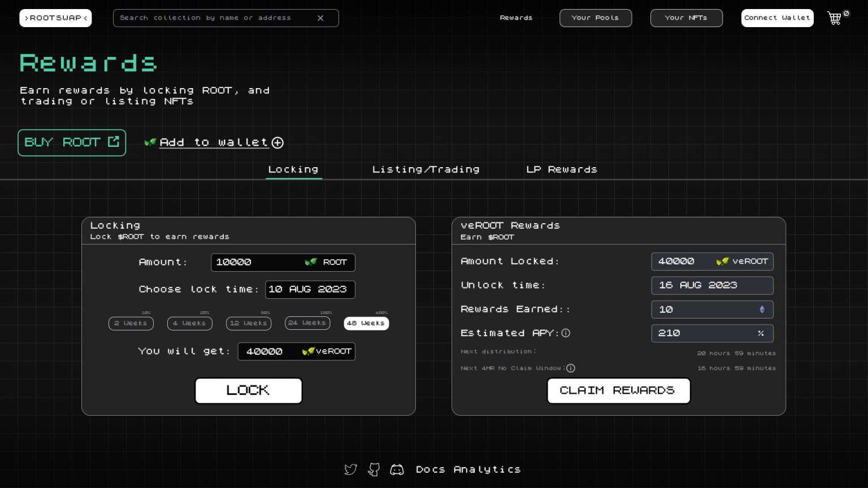Open Twitter from the footer icon
This screenshot has height=488, width=868.
tap(350, 469)
